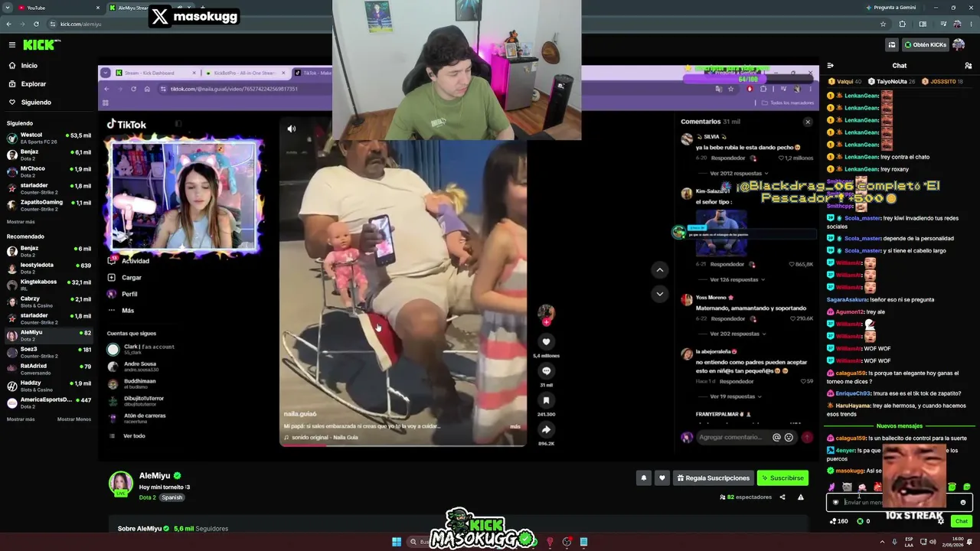
Task: Open Perfil in TikTok sidebar
Action: click(122, 294)
